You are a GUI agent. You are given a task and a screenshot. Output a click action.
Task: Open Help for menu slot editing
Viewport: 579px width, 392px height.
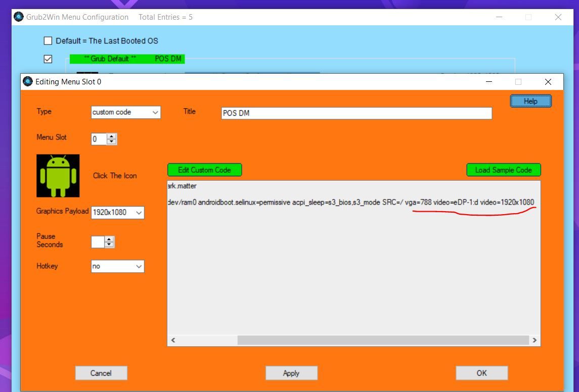point(530,101)
